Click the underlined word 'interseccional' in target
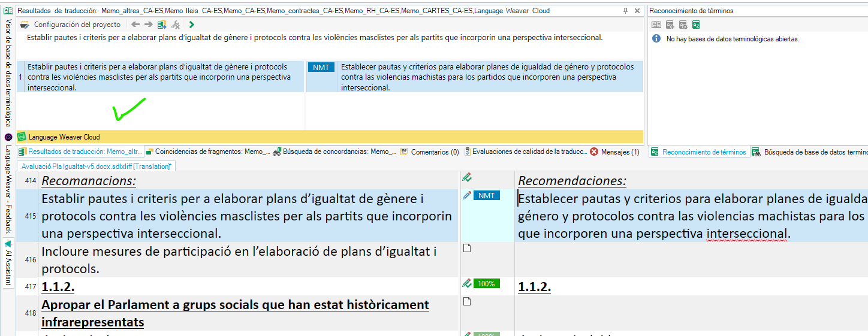The image size is (868, 336). pos(746,234)
